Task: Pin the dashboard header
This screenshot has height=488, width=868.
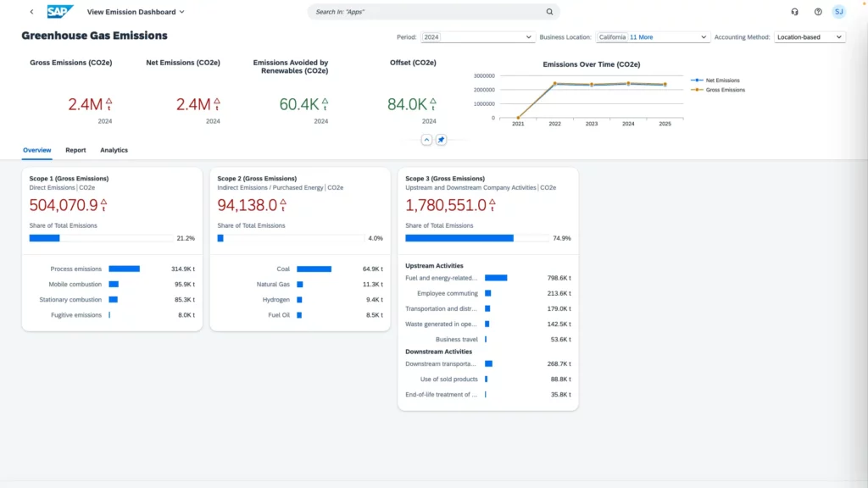Action: (x=441, y=140)
